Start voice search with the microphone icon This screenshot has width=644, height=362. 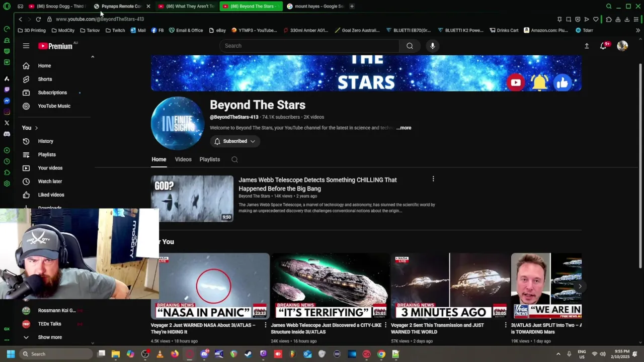[432, 46]
